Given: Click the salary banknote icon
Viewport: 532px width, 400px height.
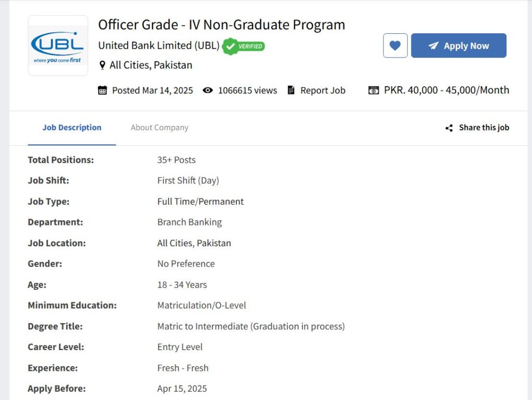Looking at the screenshot, I should point(374,90).
